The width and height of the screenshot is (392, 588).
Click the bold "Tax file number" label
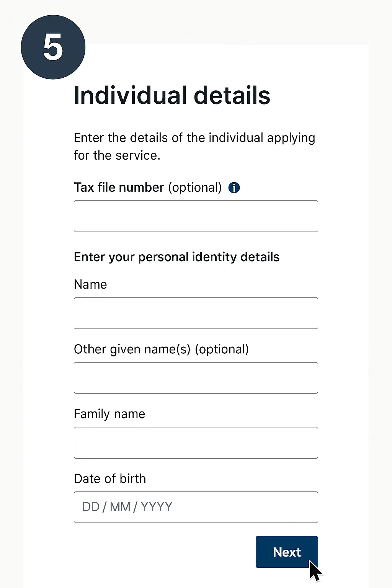119,188
